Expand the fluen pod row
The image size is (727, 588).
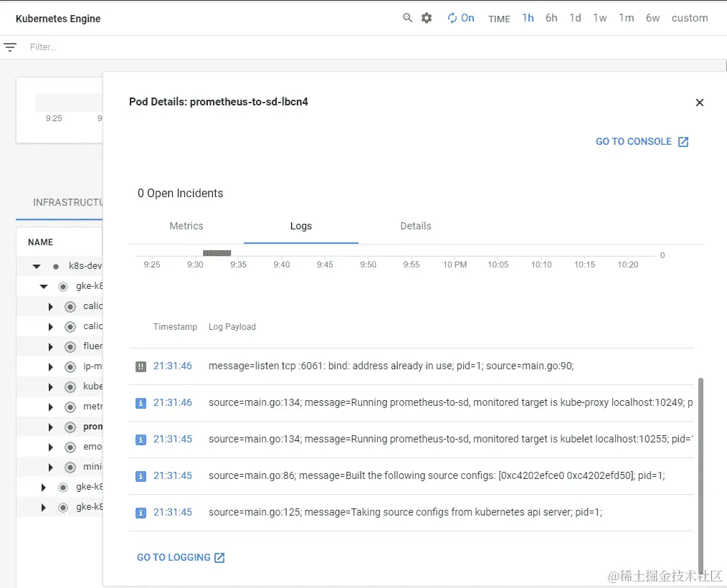click(x=50, y=347)
